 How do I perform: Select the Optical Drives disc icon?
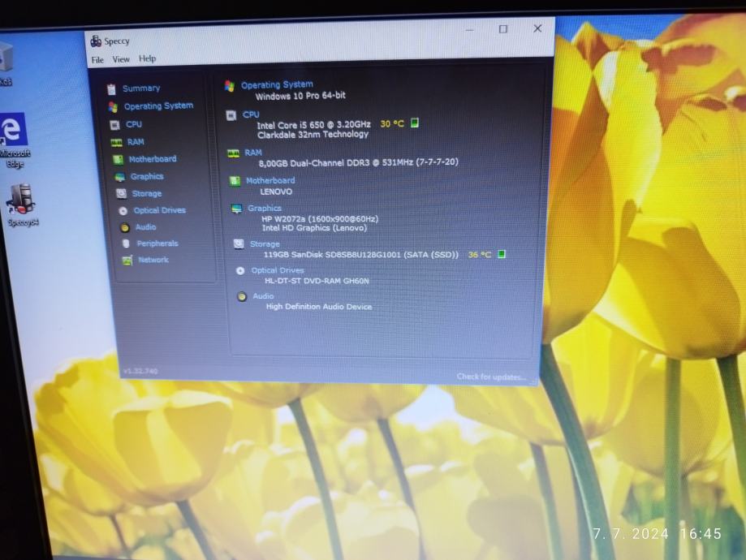click(x=123, y=211)
